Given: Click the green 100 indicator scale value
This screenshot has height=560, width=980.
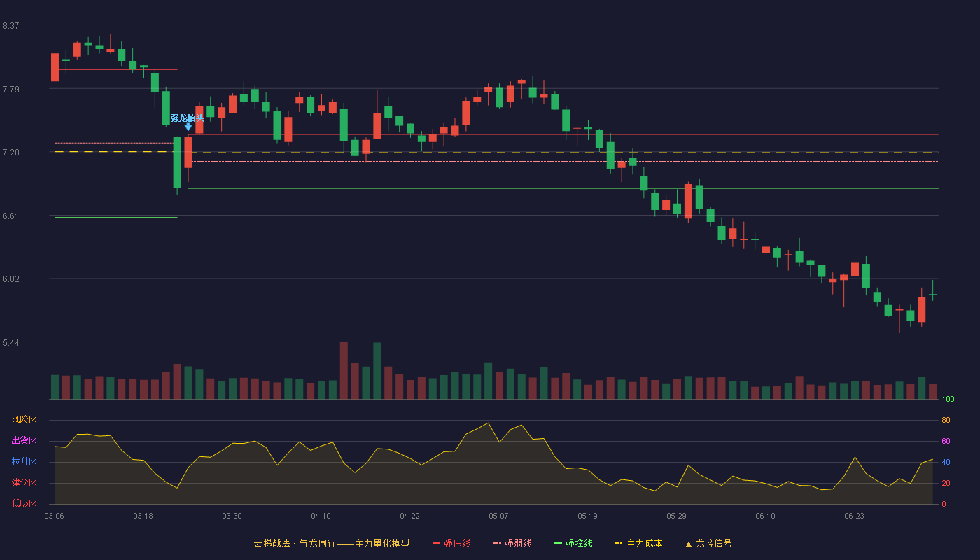Looking at the screenshot, I should click(x=948, y=400).
